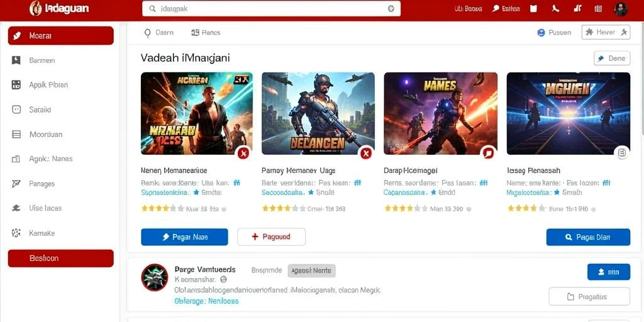Click star rating under 'Darap Hcemagei'
644x322 pixels.
pos(406,209)
